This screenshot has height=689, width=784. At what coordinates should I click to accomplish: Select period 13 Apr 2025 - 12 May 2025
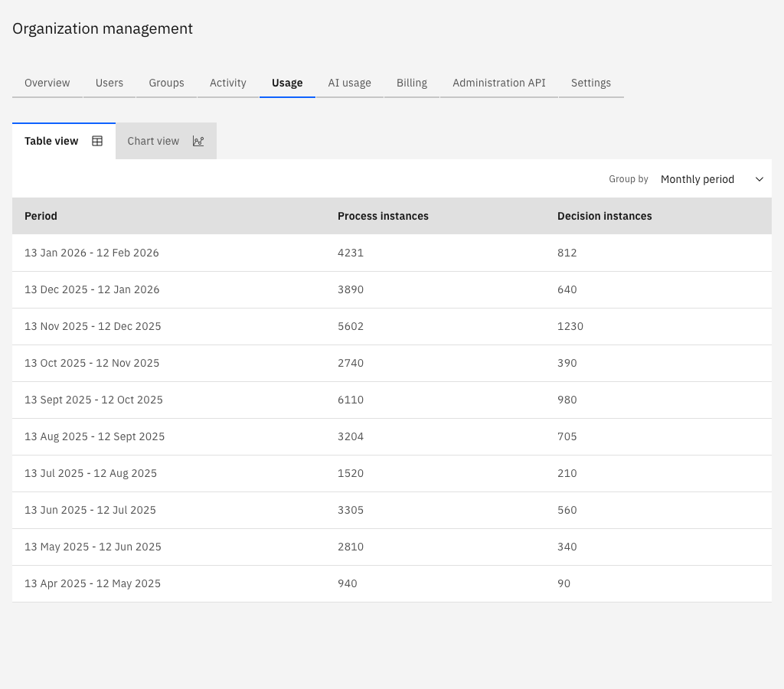(93, 583)
